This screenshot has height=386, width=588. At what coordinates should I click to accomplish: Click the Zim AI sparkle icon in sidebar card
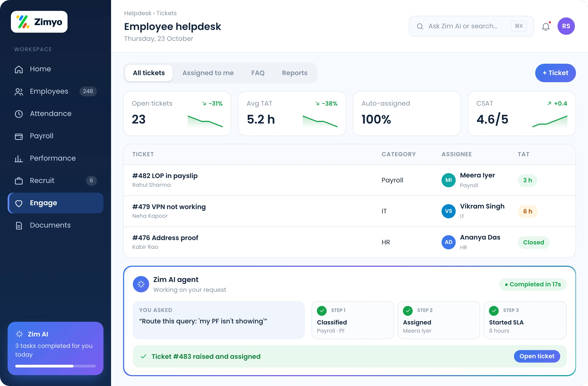[19, 334]
